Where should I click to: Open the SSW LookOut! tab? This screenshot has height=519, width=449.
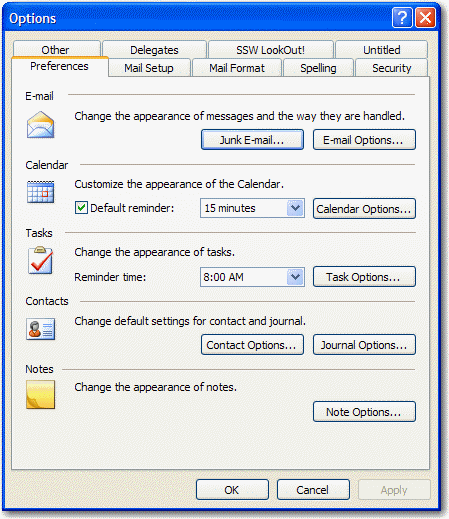(x=270, y=50)
